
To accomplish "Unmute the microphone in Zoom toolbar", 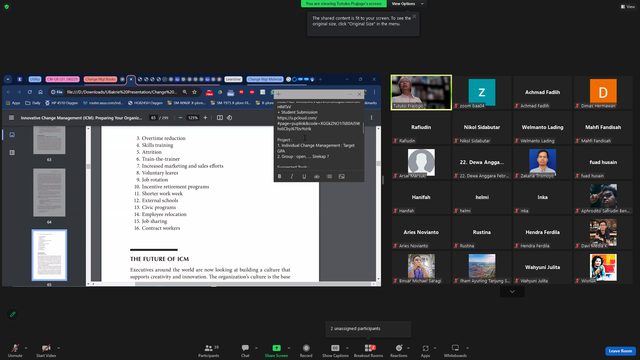I will [x=15, y=350].
